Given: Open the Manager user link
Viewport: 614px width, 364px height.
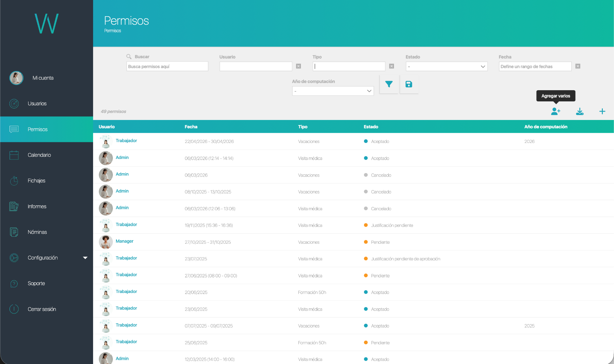Looking at the screenshot, I should tap(124, 241).
